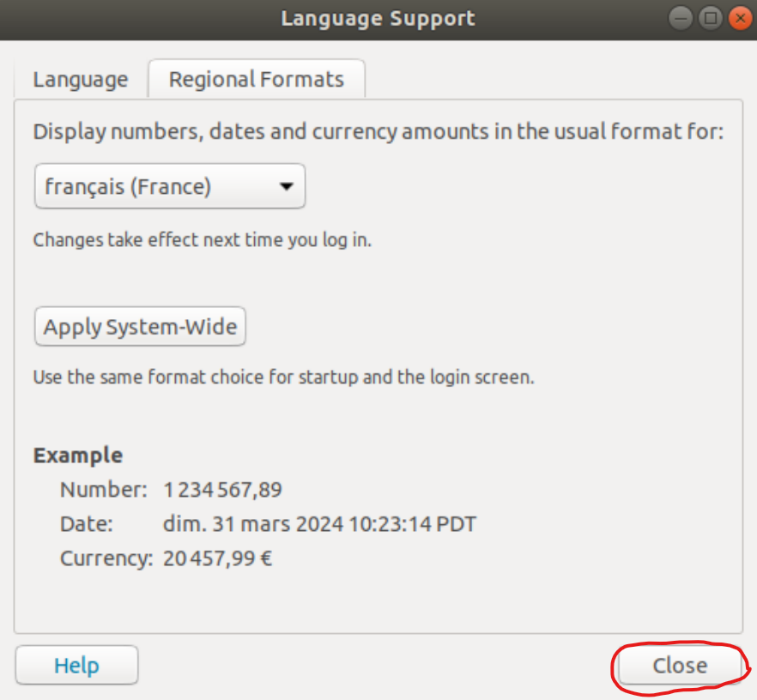Click the Currency: label
Screen dimensions: 757x700
click(106, 559)
